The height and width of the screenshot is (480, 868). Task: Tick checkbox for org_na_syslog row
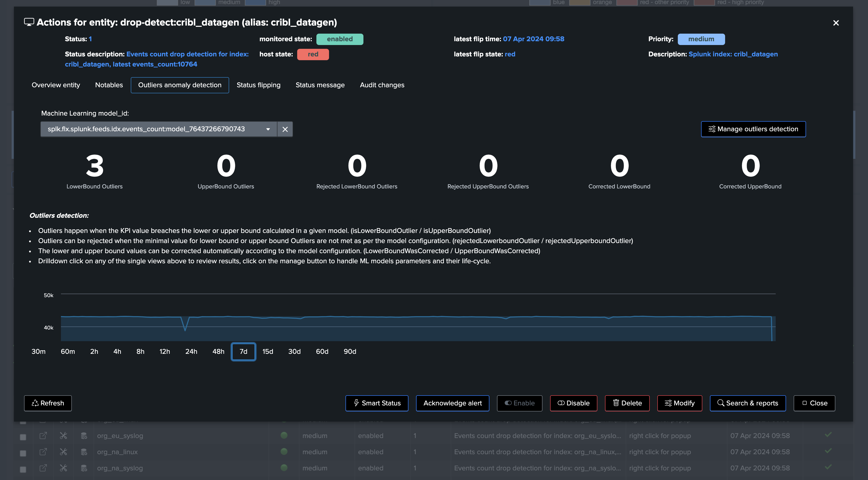23,469
